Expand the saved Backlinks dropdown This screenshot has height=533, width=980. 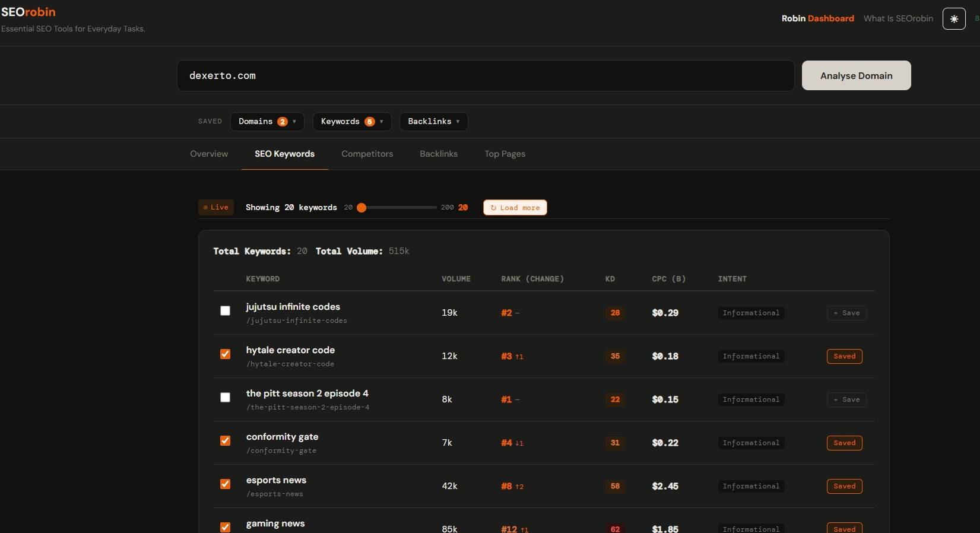[x=433, y=122]
